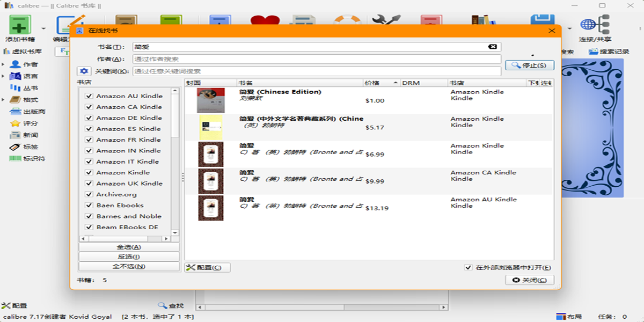This screenshot has width=644, height=322.
Task: Click the Select none (全不选) button
Action: pos(129,266)
